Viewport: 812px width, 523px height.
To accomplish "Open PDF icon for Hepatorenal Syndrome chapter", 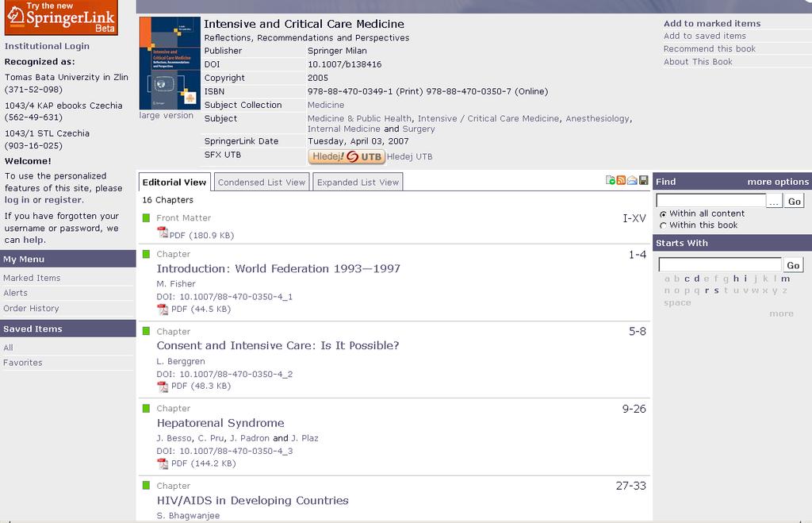I will (163, 464).
